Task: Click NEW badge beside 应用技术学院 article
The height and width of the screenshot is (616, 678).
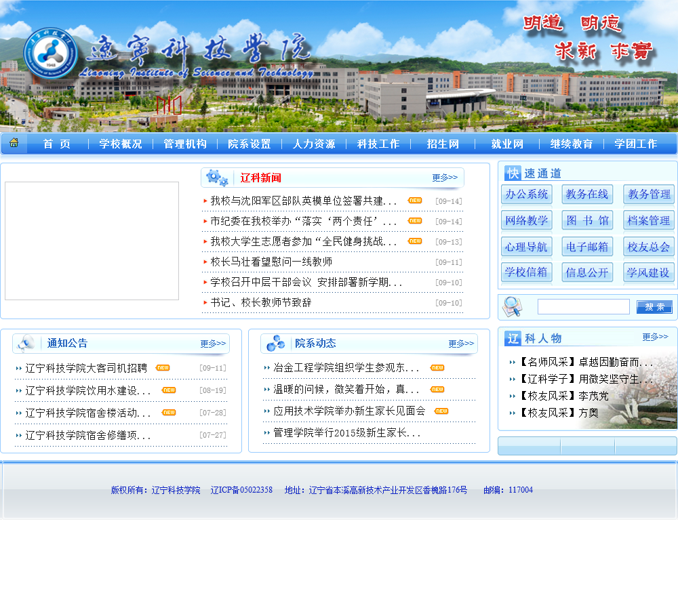Action: (441, 411)
